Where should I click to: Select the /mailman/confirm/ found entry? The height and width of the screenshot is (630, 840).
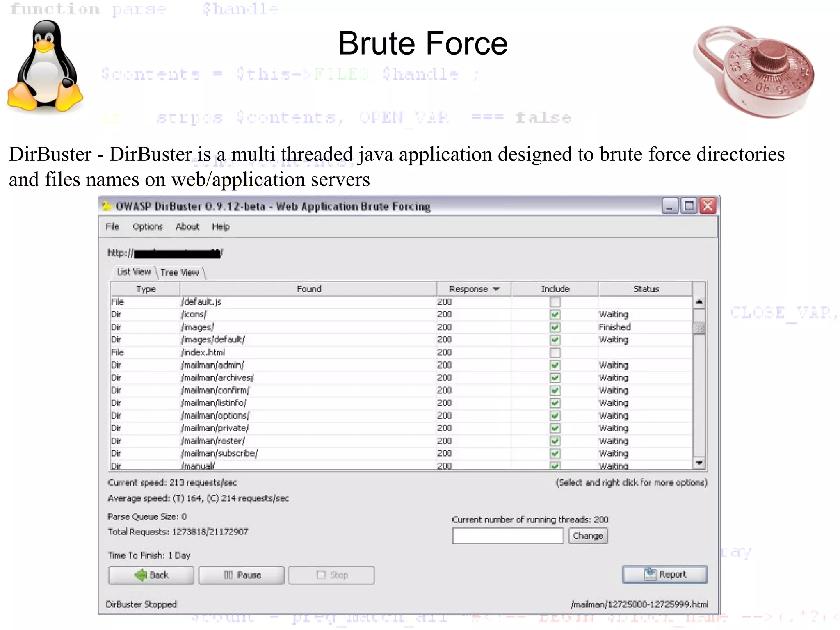215,390
